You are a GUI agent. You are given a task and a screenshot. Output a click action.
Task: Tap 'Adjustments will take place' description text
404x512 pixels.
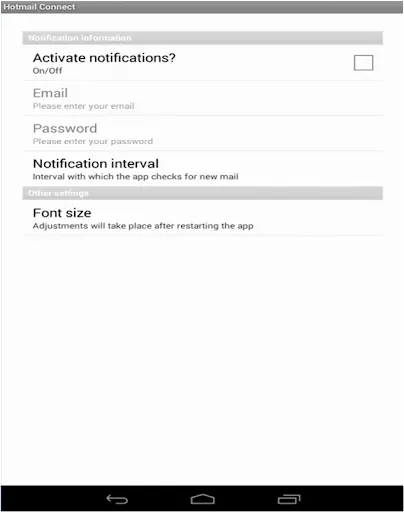tap(143, 226)
